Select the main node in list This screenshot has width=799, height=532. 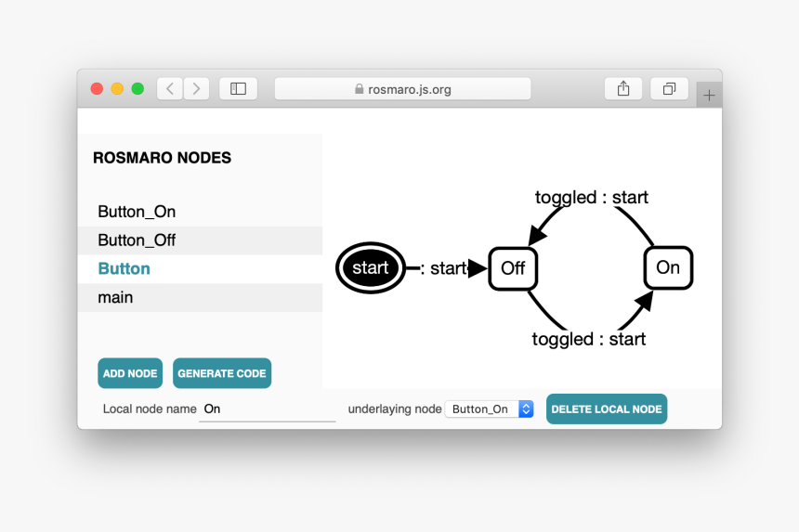115,298
